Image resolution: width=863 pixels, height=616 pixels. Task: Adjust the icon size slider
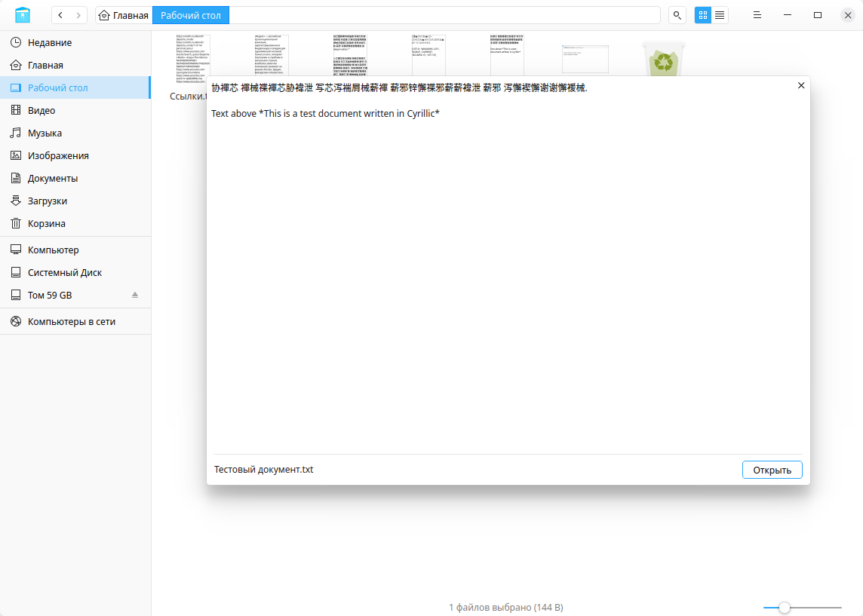coord(785,607)
